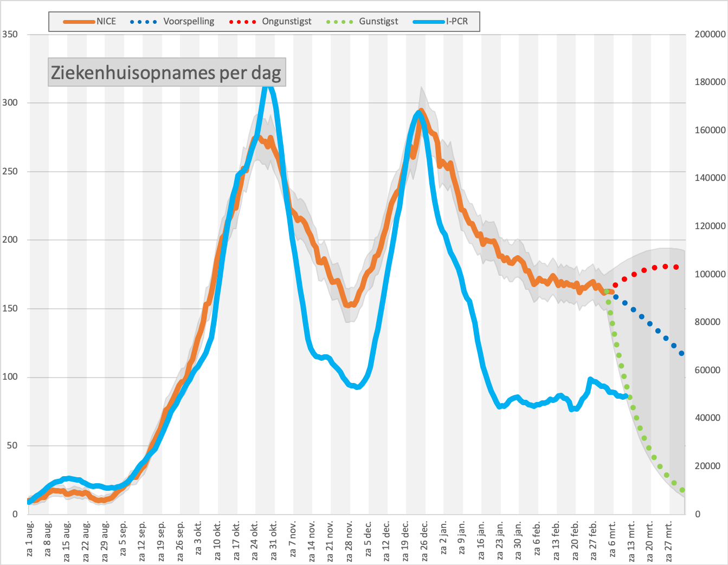The image size is (728, 565).
Task: Select the Ongunstigst legend entry
Action: (270, 22)
